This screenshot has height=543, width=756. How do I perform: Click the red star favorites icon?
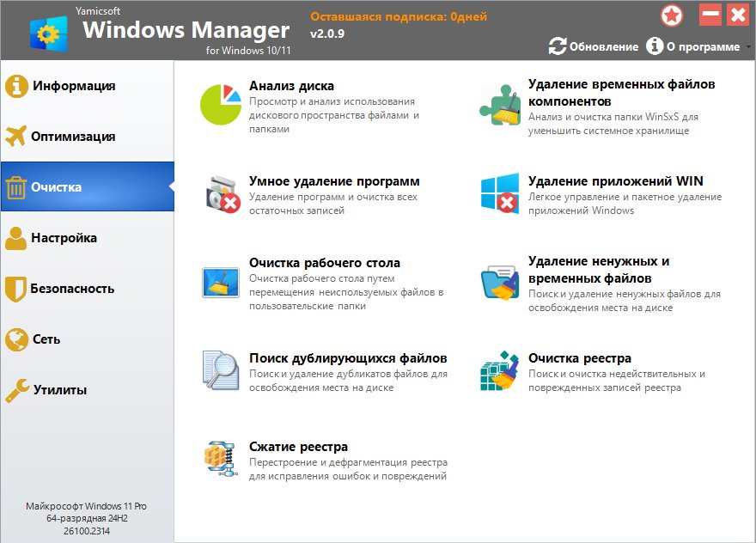[672, 15]
